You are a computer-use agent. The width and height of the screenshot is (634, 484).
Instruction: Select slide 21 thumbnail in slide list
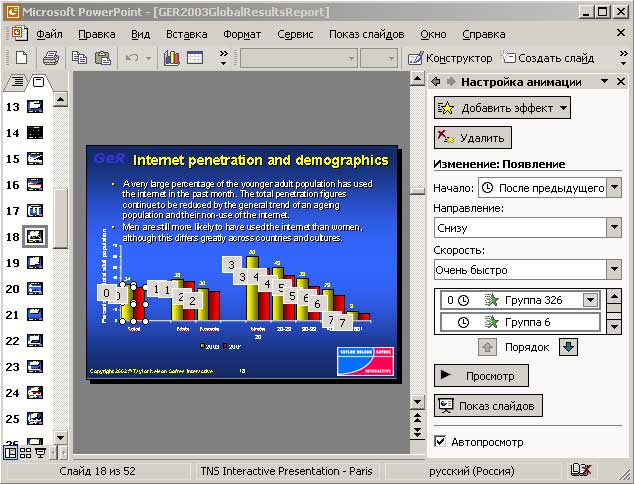[35, 315]
